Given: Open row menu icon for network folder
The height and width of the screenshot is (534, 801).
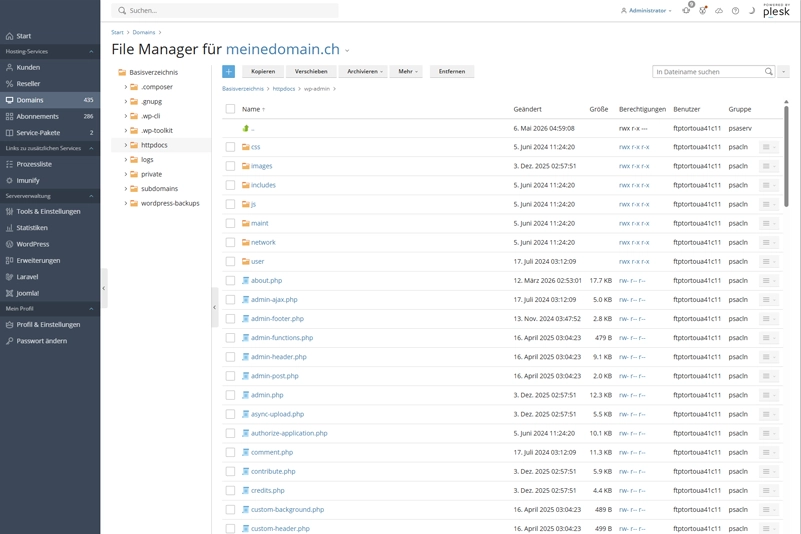Looking at the screenshot, I should click(x=769, y=243).
